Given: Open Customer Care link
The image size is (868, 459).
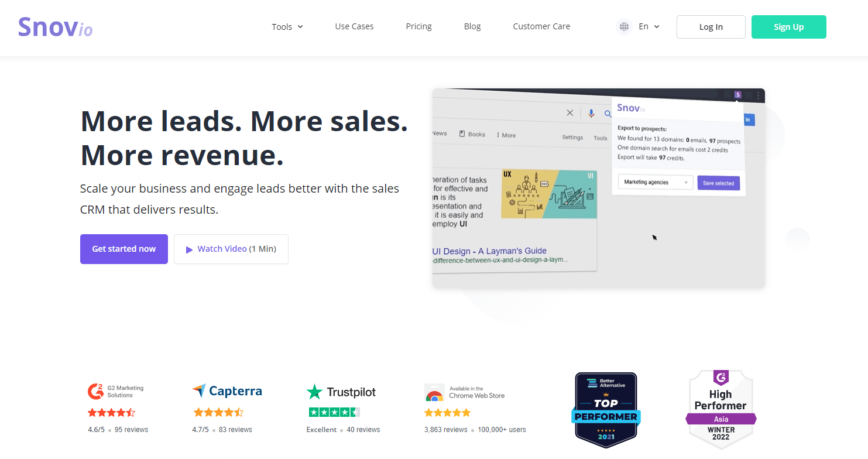Looking at the screenshot, I should tap(541, 26).
